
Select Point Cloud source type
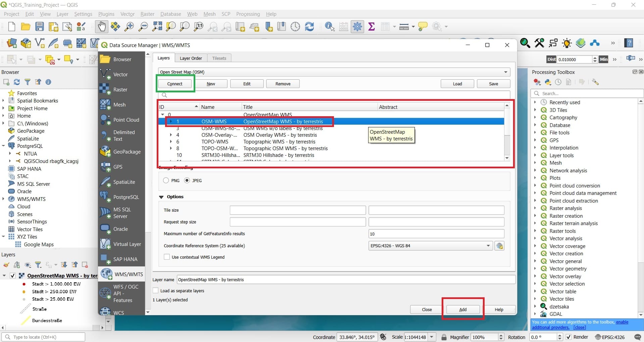pyautogui.click(x=122, y=120)
